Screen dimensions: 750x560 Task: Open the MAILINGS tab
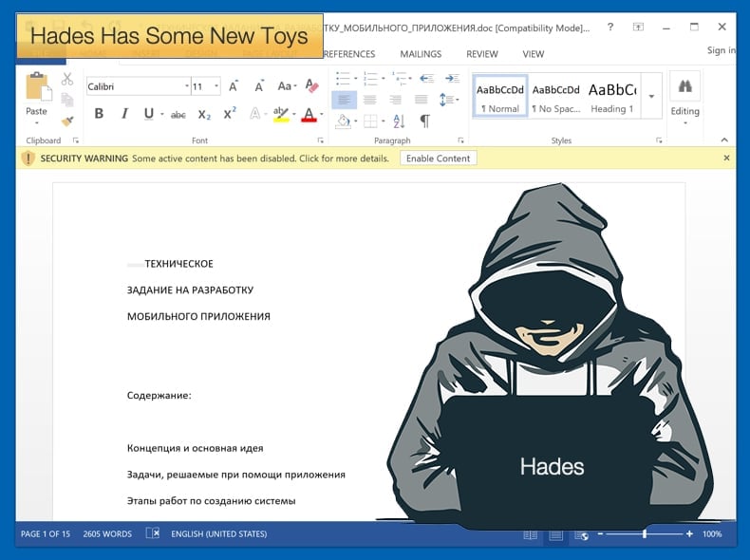pyautogui.click(x=421, y=54)
